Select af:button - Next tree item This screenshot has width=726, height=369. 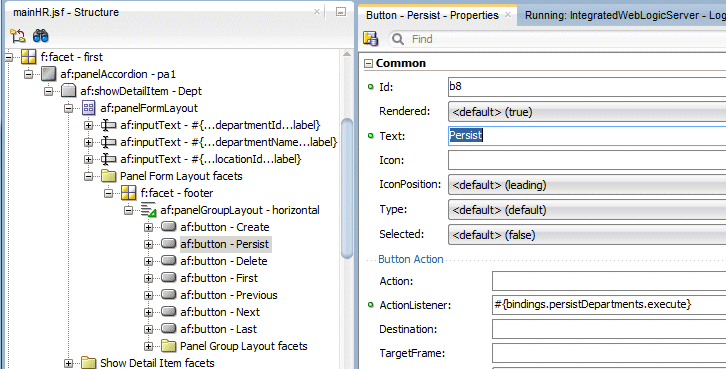220,312
